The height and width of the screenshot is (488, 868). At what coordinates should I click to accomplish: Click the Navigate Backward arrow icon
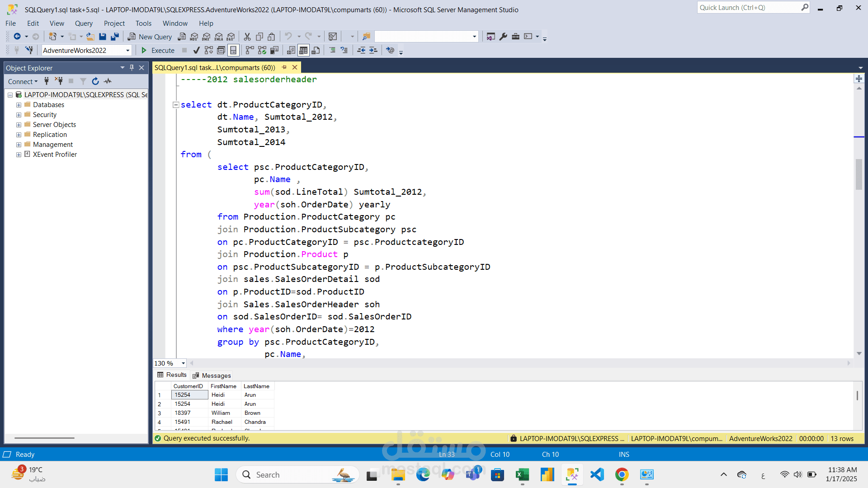pyautogui.click(x=17, y=37)
